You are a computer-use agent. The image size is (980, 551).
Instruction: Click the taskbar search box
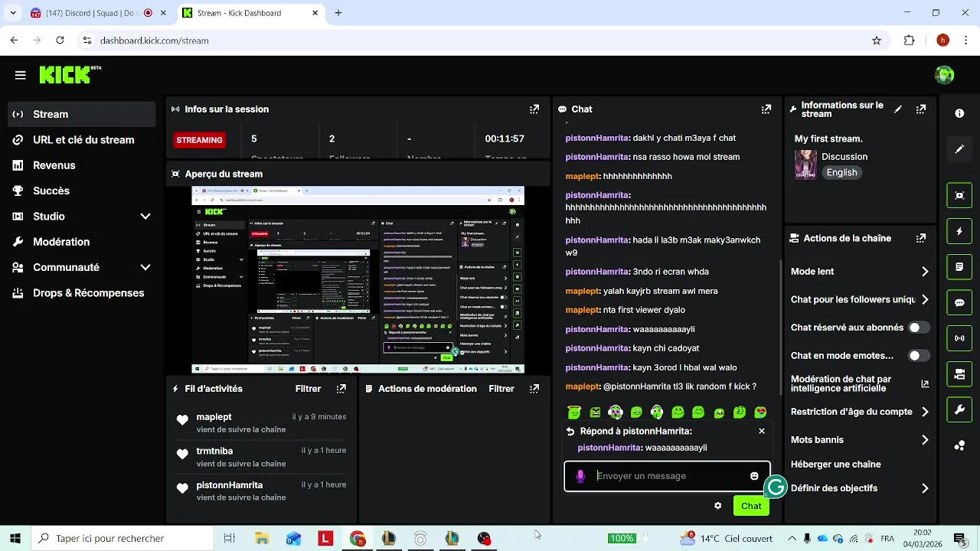pyautogui.click(x=121, y=538)
